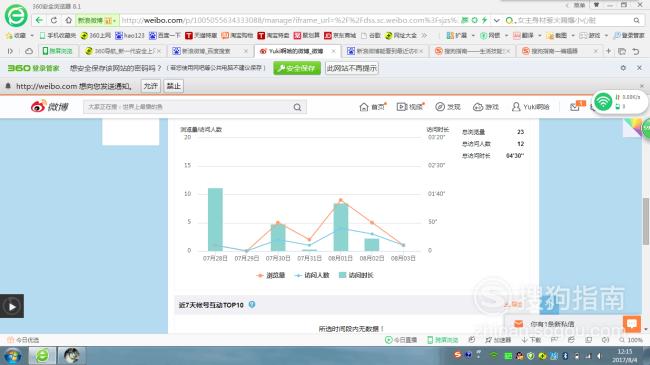Open the Yuki profile link
Image resolution: width=650 pixels, height=365 pixels.
click(530, 107)
